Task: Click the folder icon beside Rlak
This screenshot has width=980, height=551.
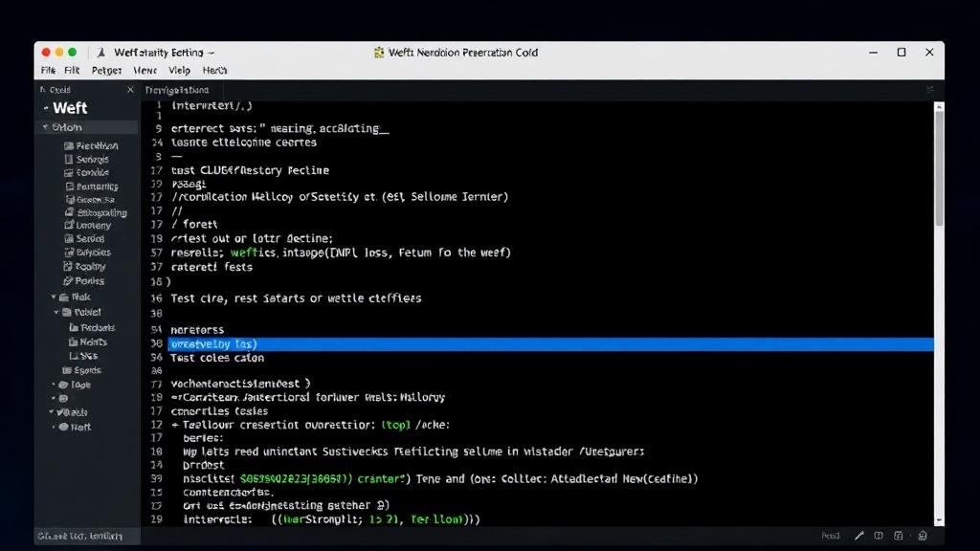Action: (x=64, y=298)
